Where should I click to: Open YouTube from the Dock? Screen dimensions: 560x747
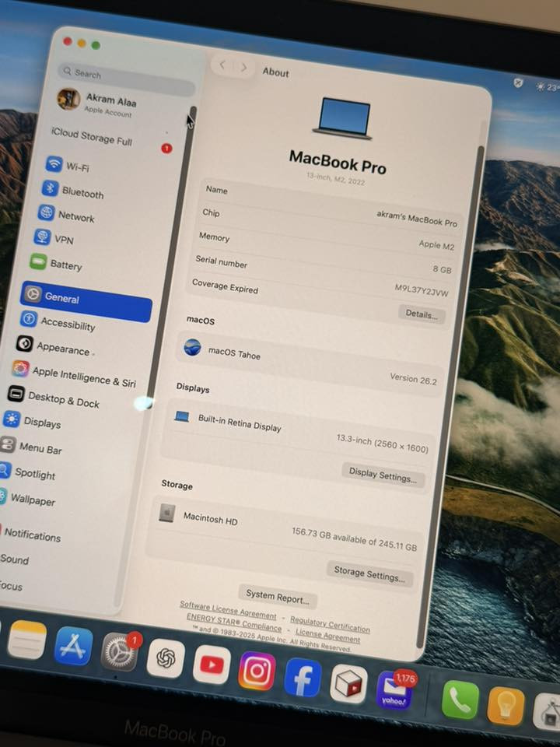(212, 664)
